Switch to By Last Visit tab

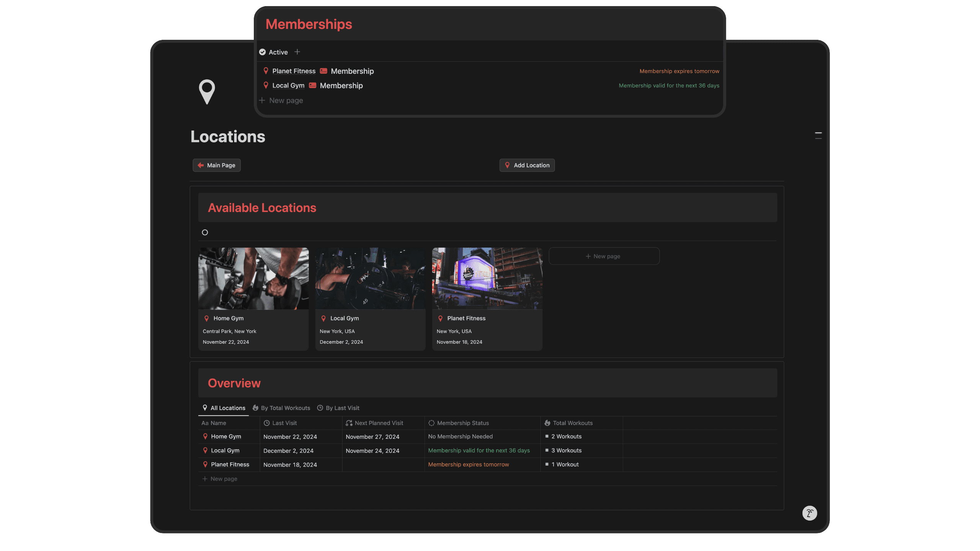tap(338, 408)
